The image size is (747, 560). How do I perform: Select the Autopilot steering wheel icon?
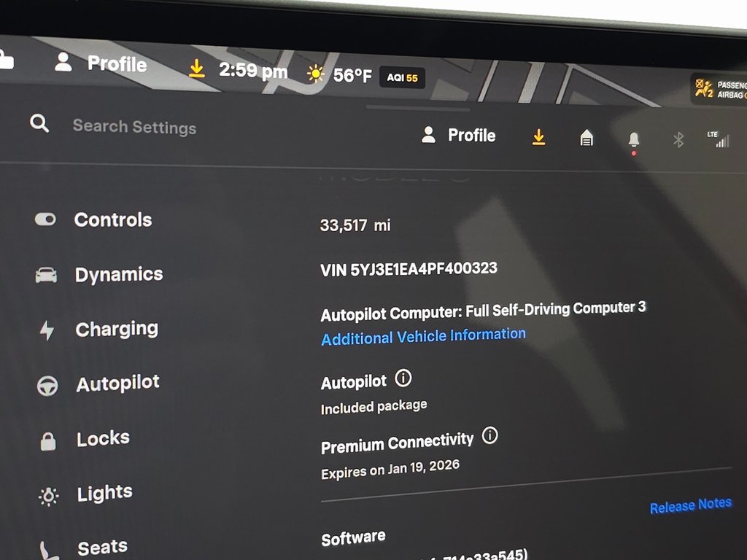coord(47,386)
